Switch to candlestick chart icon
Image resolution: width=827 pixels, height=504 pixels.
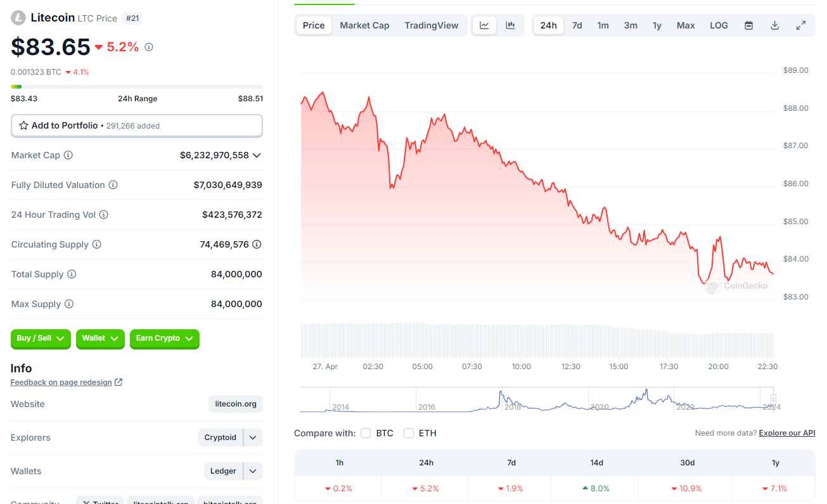pos(510,25)
